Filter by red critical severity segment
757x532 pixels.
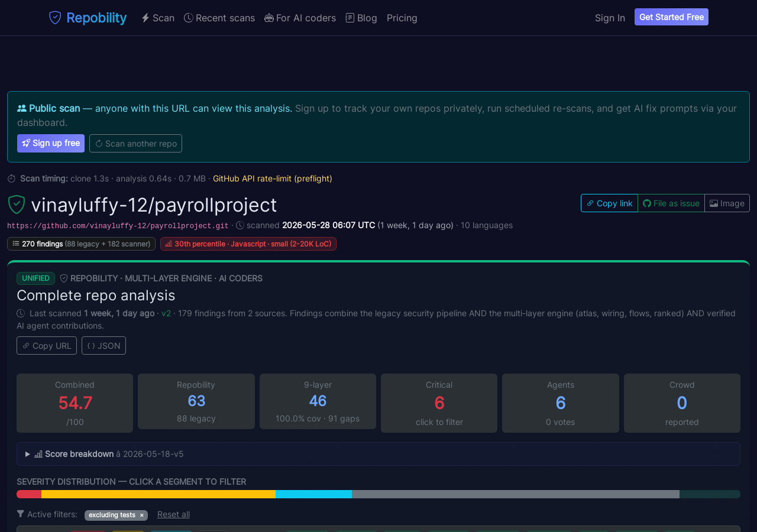[29, 494]
